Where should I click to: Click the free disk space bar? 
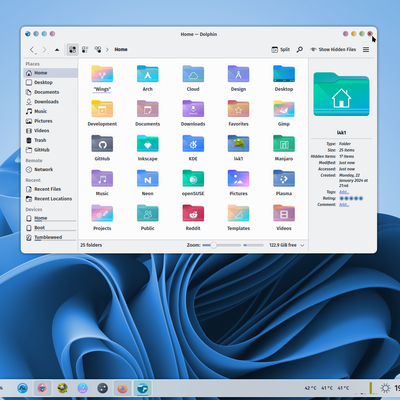point(253,245)
